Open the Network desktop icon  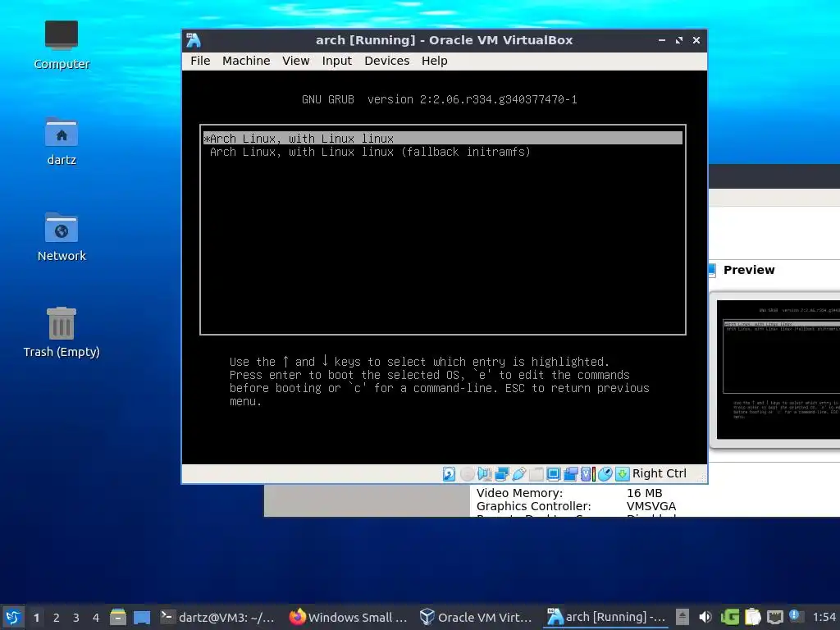point(62,237)
